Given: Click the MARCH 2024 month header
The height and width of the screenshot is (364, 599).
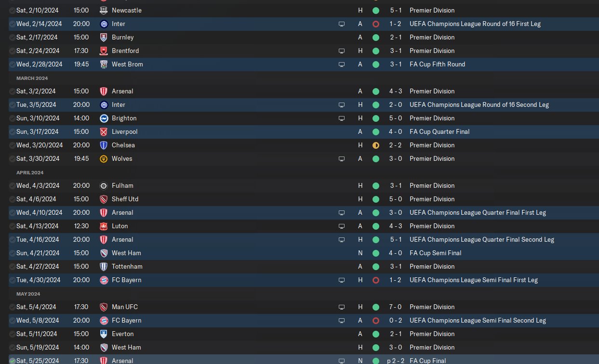Looking at the screenshot, I should pyautogui.click(x=32, y=78).
